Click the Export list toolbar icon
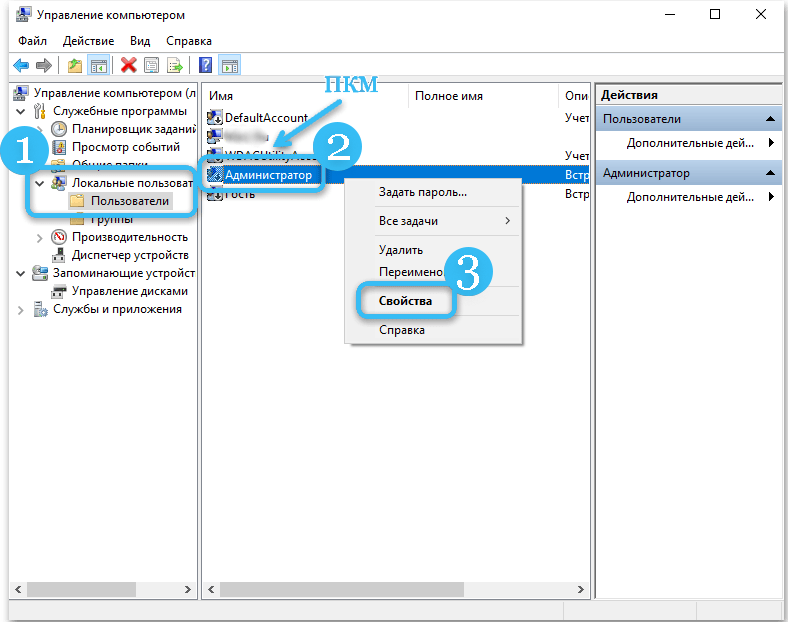This screenshot has width=788, height=622. pos(174,66)
